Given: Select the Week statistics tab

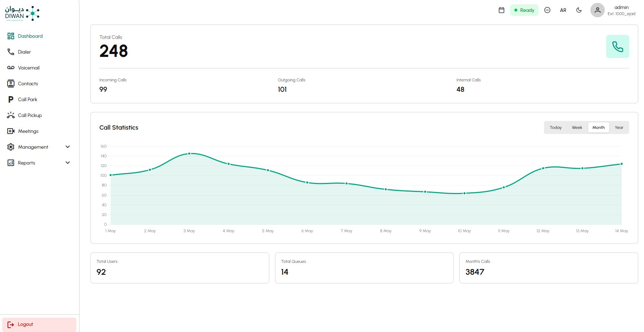Looking at the screenshot, I should coord(577,127).
